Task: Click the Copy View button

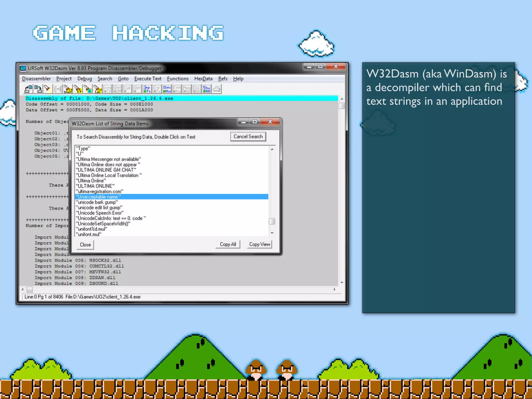Action: (260, 244)
